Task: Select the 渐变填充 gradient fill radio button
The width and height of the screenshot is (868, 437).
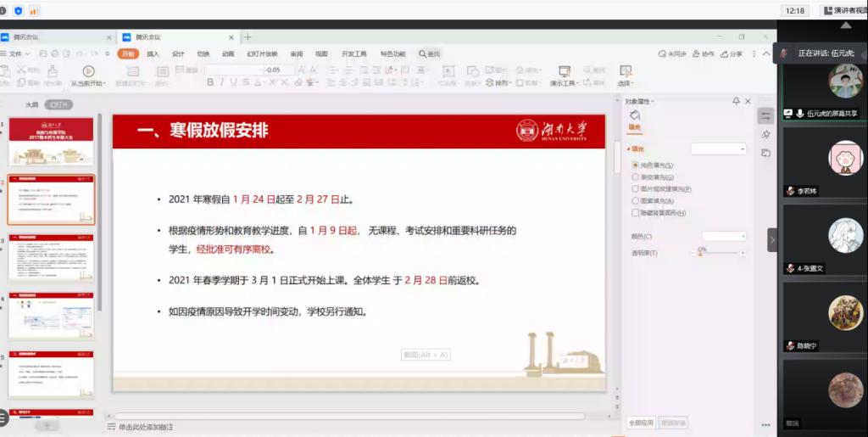Action: [x=634, y=176]
